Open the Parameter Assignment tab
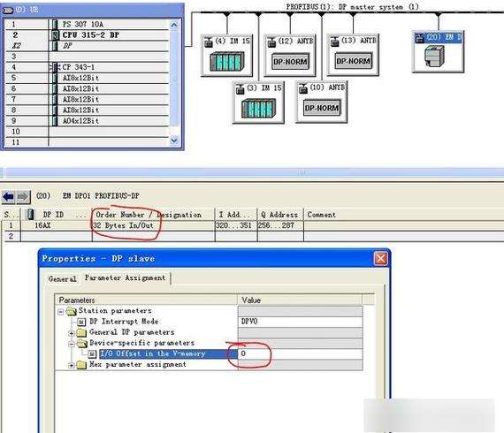The image size is (504, 433). coord(125,277)
